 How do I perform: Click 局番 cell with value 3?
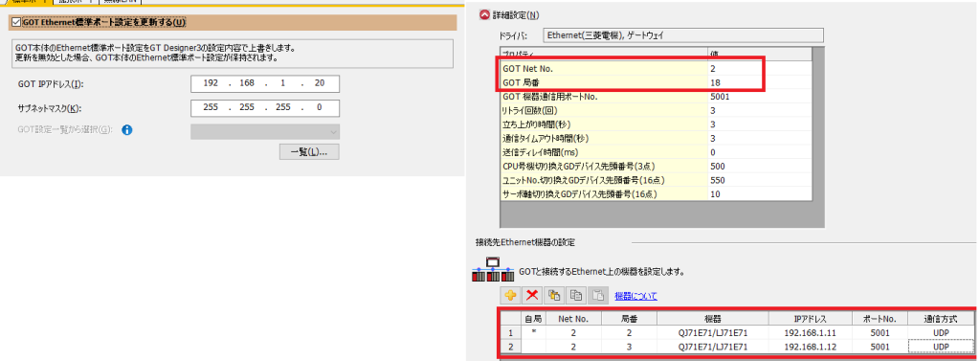coord(629,346)
